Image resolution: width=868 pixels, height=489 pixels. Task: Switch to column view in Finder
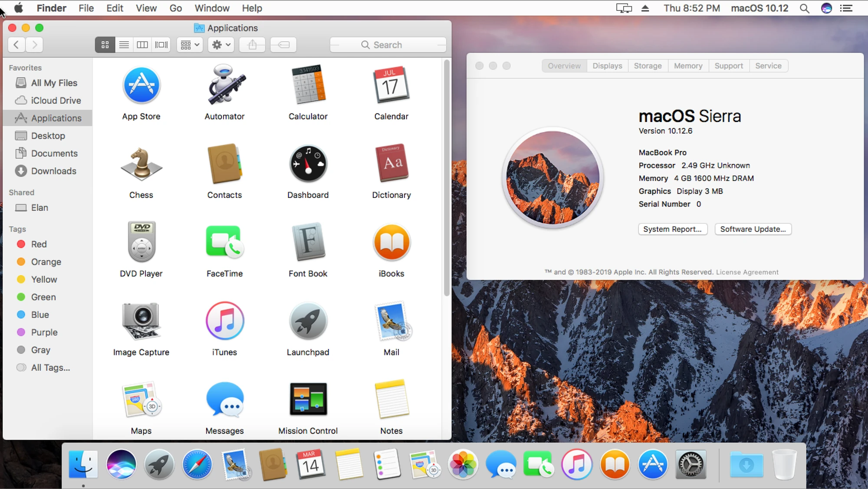(x=142, y=45)
